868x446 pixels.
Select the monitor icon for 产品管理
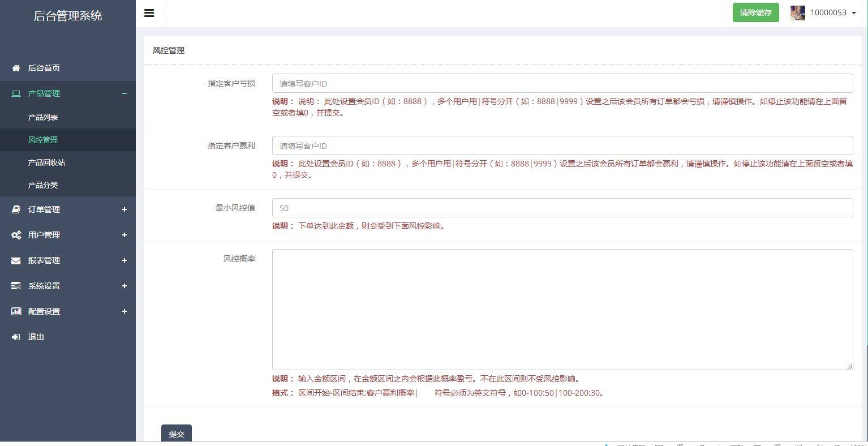click(15, 93)
